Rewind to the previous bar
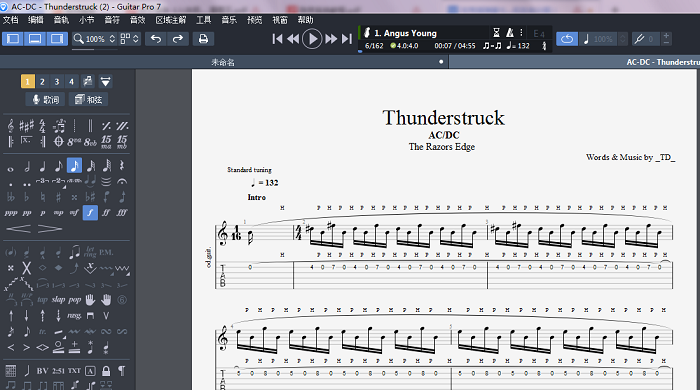The width and height of the screenshot is (700, 390). click(x=293, y=39)
